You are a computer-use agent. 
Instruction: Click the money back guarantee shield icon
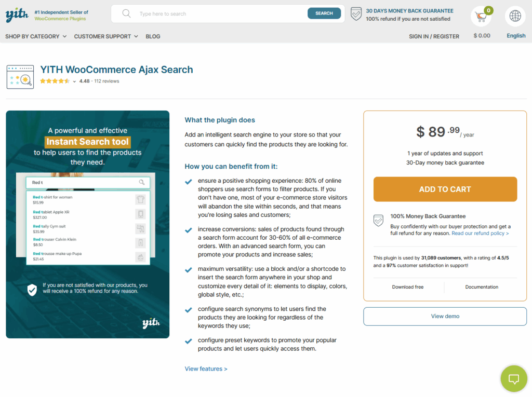coord(356,15)
